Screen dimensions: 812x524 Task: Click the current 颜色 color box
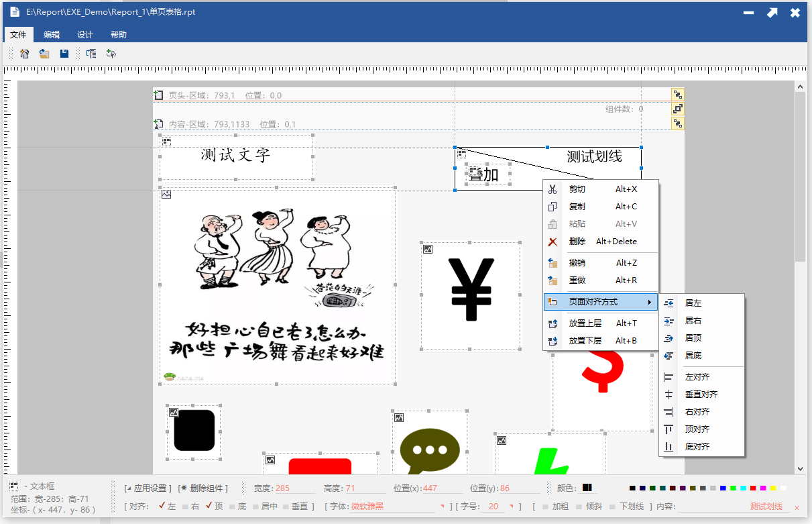[x=587, y=488]
